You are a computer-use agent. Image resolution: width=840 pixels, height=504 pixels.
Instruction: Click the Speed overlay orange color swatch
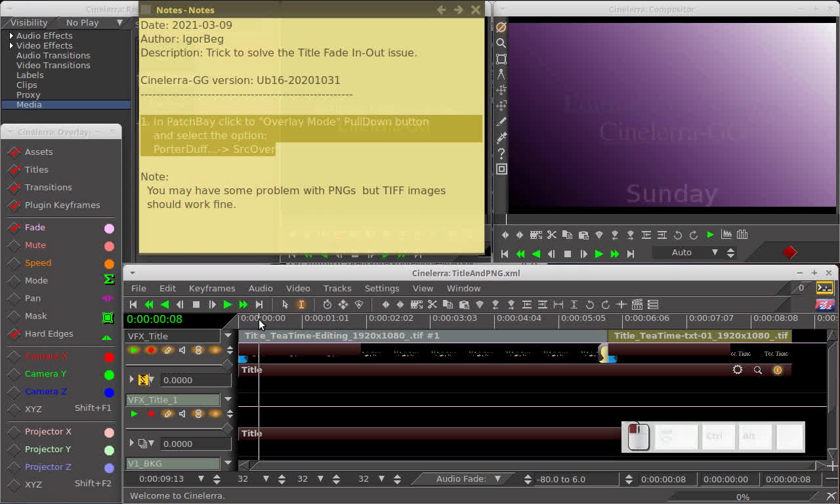tap(109, 264)
